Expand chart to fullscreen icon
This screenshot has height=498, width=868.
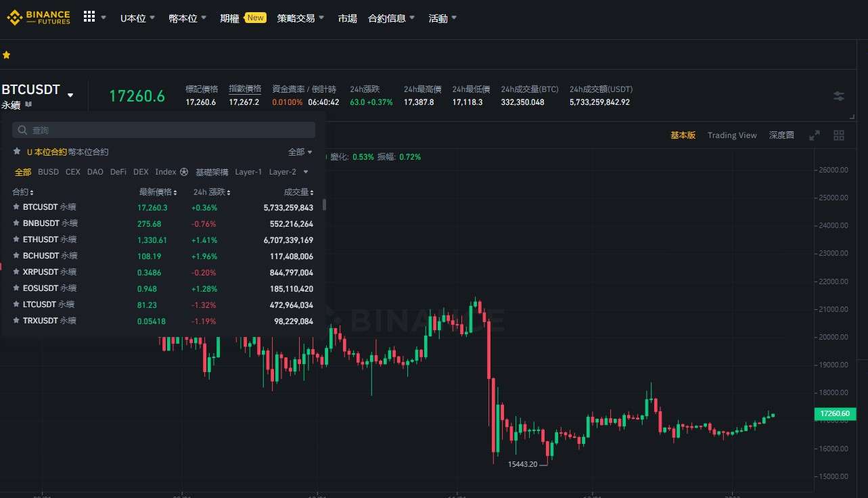pyautogui.click(x=815, y=135)
